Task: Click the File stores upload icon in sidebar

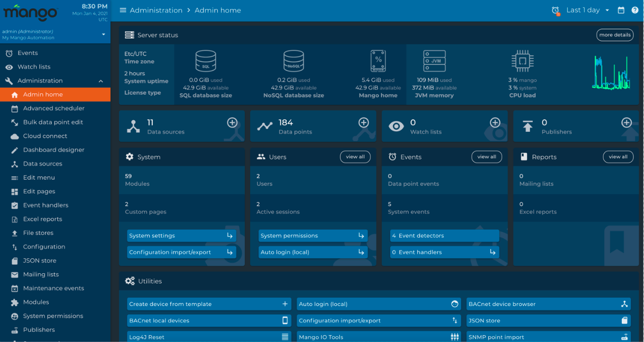Action: (15, 233)
